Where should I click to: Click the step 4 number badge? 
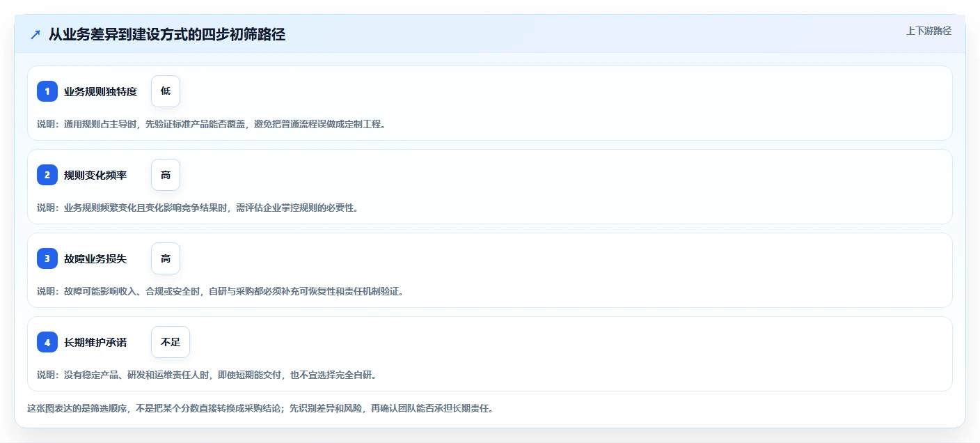[47, 342]
